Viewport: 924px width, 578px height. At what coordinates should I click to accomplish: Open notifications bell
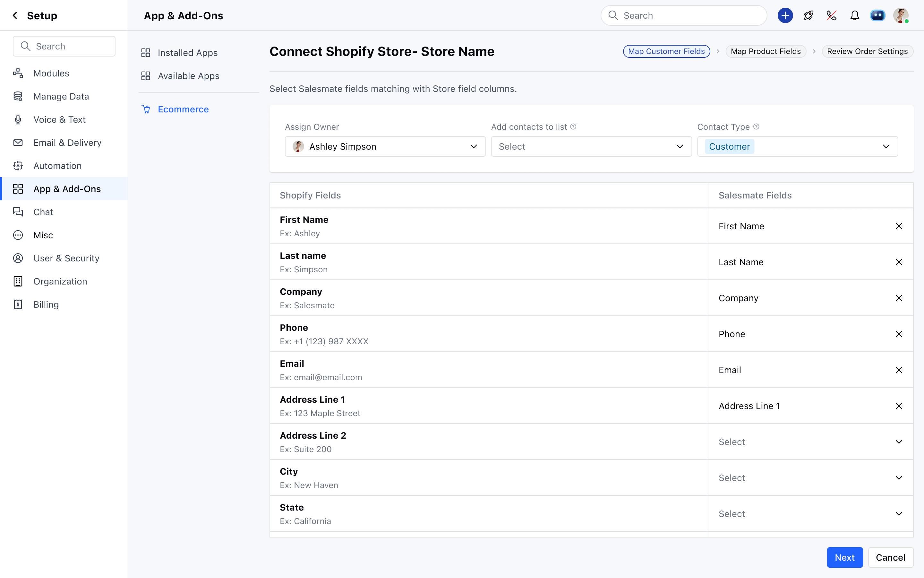854,15
